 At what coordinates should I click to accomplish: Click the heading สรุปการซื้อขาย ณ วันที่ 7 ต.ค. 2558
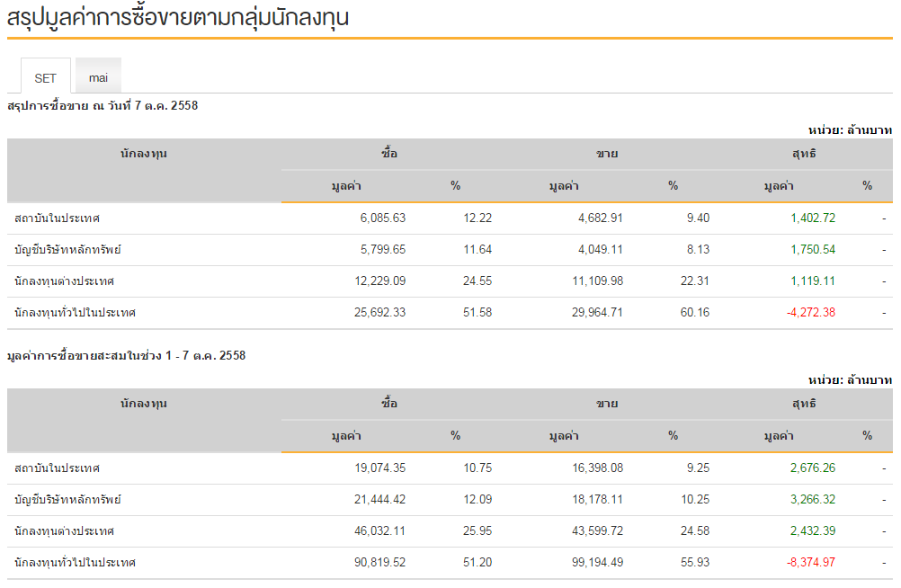pos(103,106)
